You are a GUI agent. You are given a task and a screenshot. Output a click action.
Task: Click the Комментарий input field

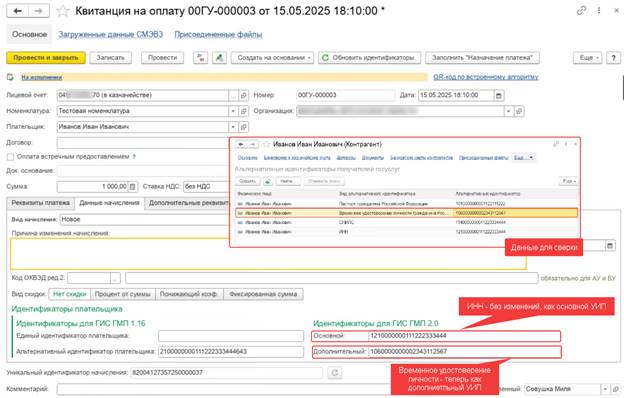click(x=224, y=389)
